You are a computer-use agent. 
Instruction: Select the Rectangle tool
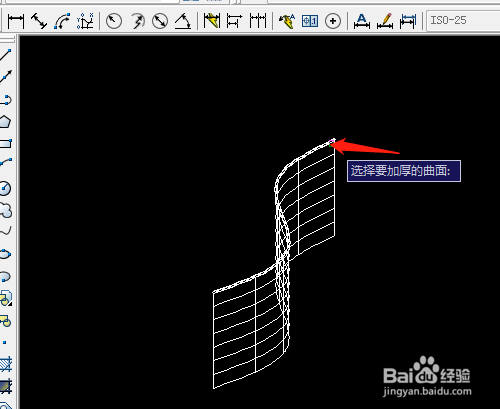tap(6, 144)
